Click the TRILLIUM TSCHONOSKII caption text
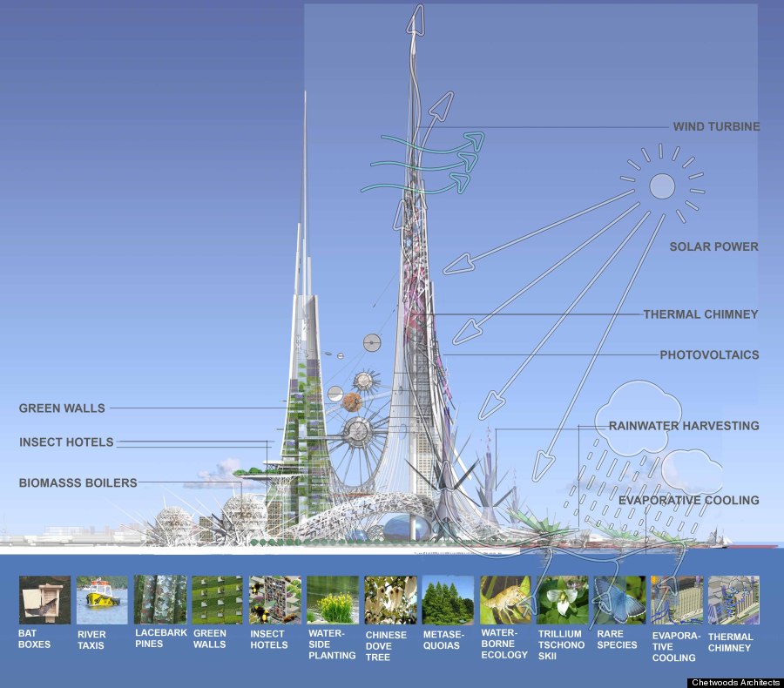784x688 pixels. click(x=561, y=644)
